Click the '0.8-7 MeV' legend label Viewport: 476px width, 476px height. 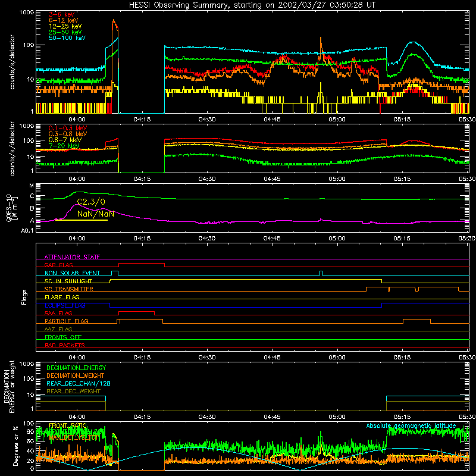pos(65,140)
